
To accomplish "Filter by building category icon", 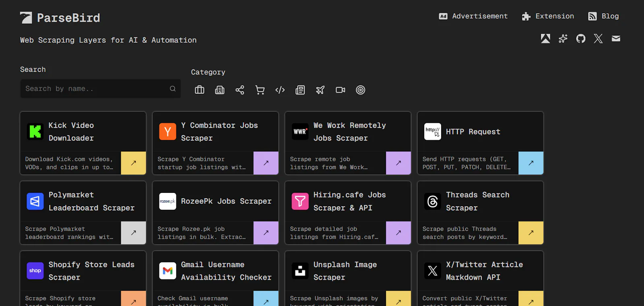I will [x=220, y=90].
